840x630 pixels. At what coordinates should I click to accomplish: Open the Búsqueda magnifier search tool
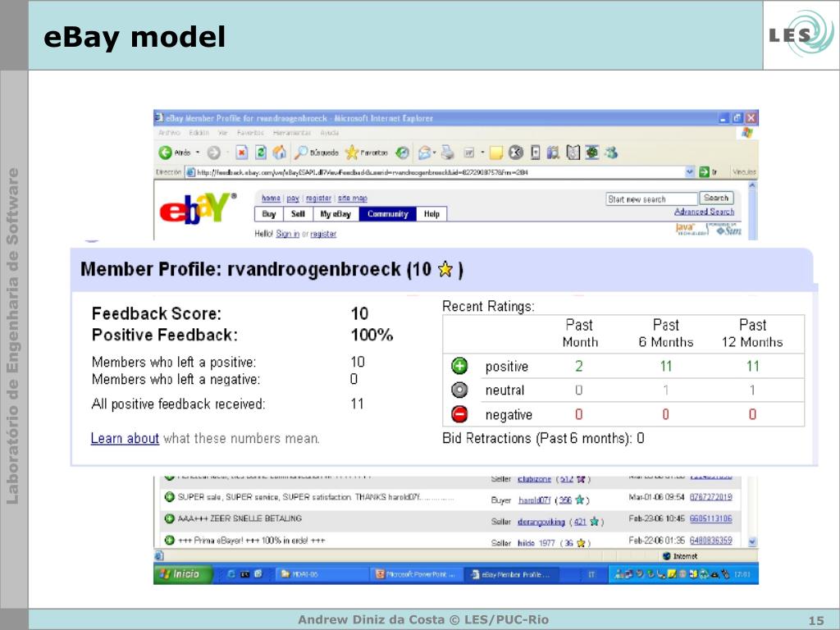[317, 153]
